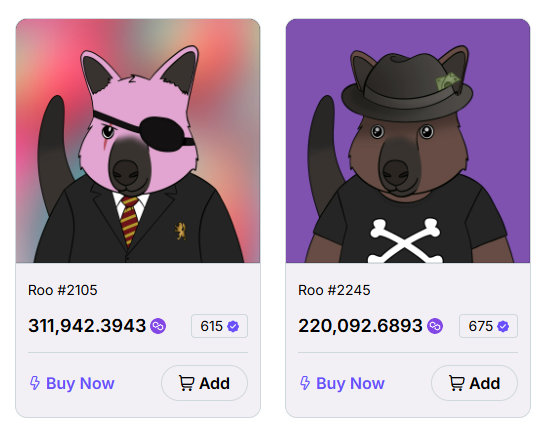Open the Roo #2105 title link
545x432 pixels.
(63, 290)
